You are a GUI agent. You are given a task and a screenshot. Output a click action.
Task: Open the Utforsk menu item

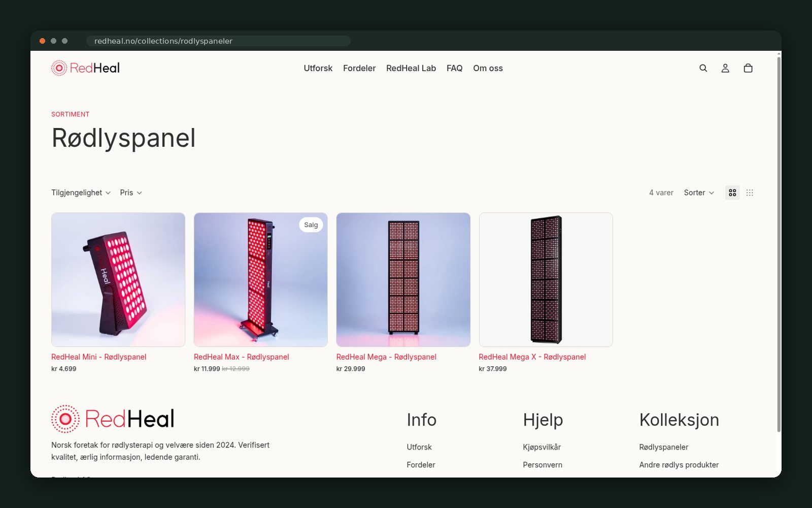click(318, 68)
